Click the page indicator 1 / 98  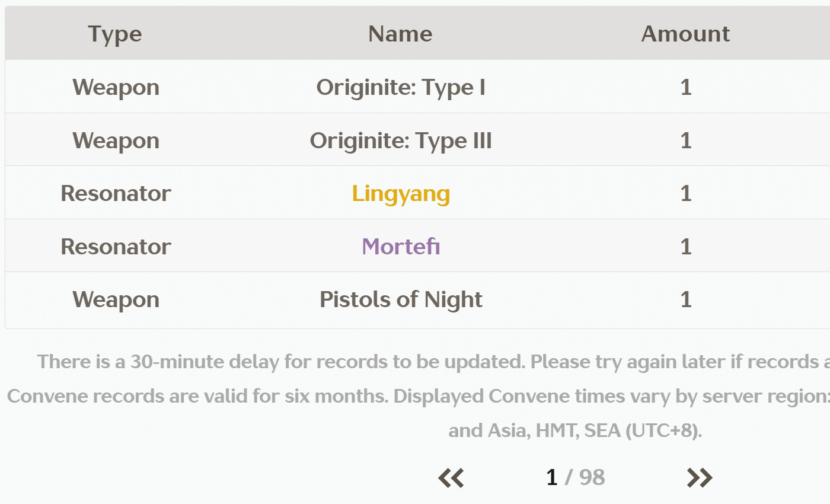coord(575,477)
